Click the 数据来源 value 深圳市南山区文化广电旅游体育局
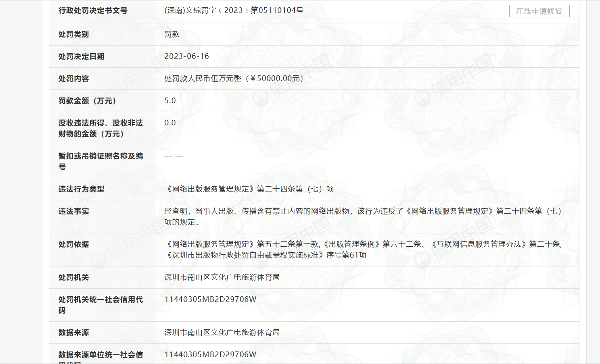Image resolution: width=600 pixels, height=364 pixels. pos(222,333)
